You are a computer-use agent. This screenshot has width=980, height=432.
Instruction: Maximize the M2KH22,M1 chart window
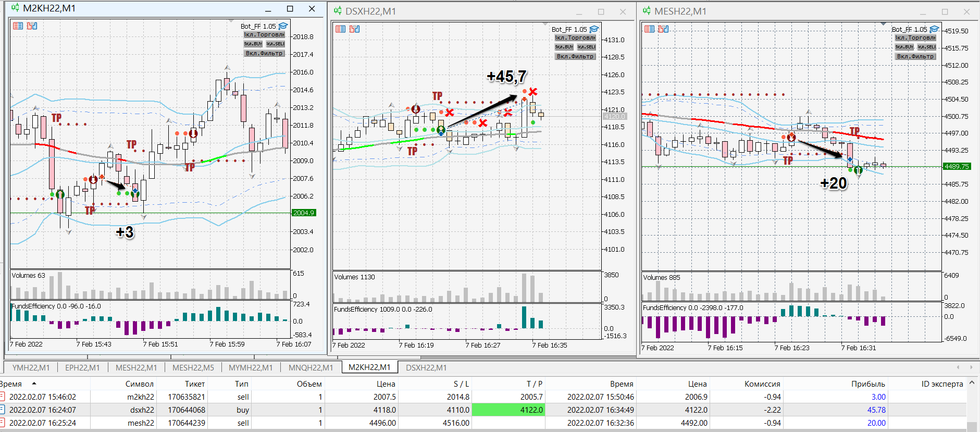(x=290, y=8)
